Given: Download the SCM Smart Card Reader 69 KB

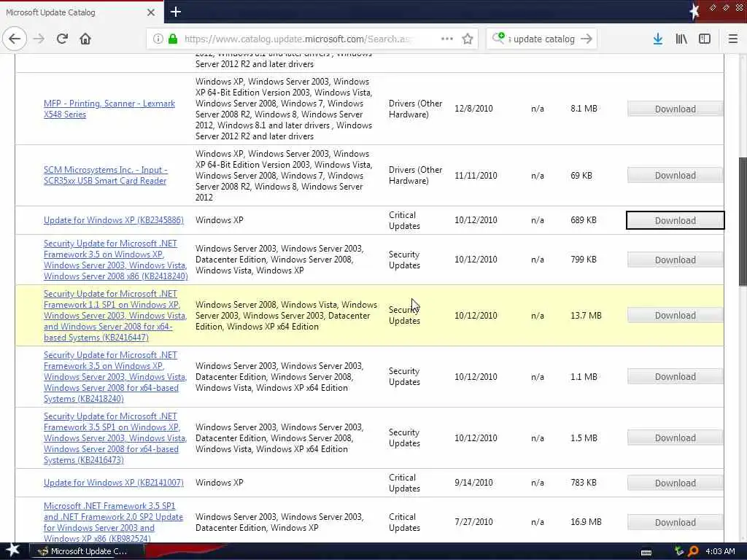Looking at the screenshot, I should [675, 175].
